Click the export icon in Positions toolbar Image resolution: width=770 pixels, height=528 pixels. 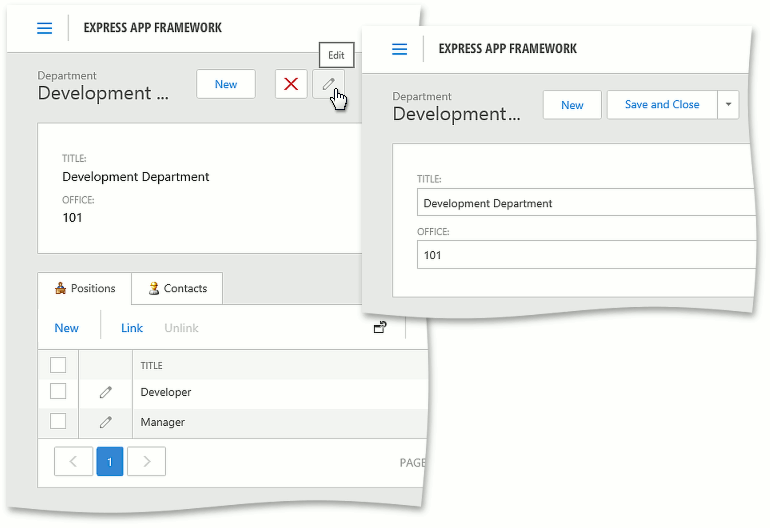click(380, 327)
